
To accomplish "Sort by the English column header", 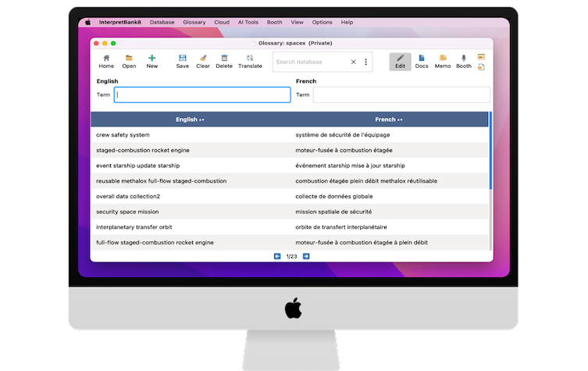I will coord(190,120).
